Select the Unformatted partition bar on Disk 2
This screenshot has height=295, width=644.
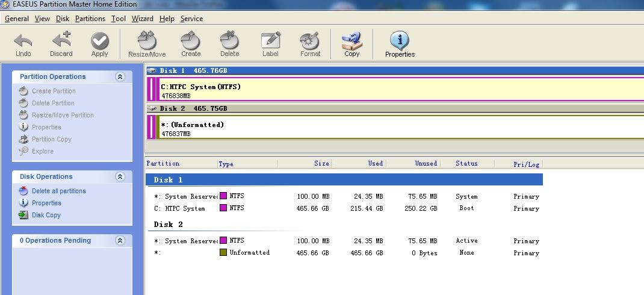400,127
